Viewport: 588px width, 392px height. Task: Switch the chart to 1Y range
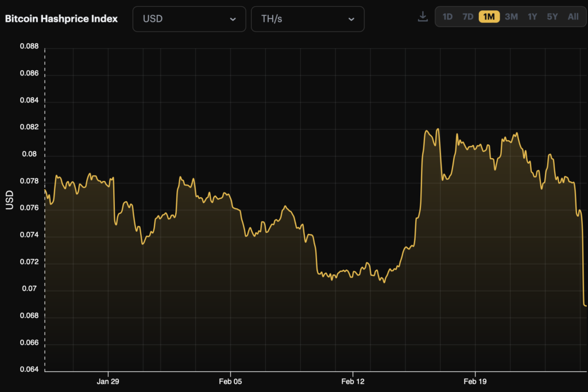pos(532,17)
